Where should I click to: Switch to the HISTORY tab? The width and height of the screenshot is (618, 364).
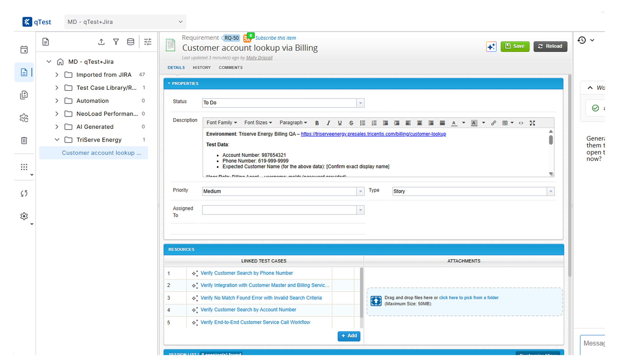coord(202,68)
